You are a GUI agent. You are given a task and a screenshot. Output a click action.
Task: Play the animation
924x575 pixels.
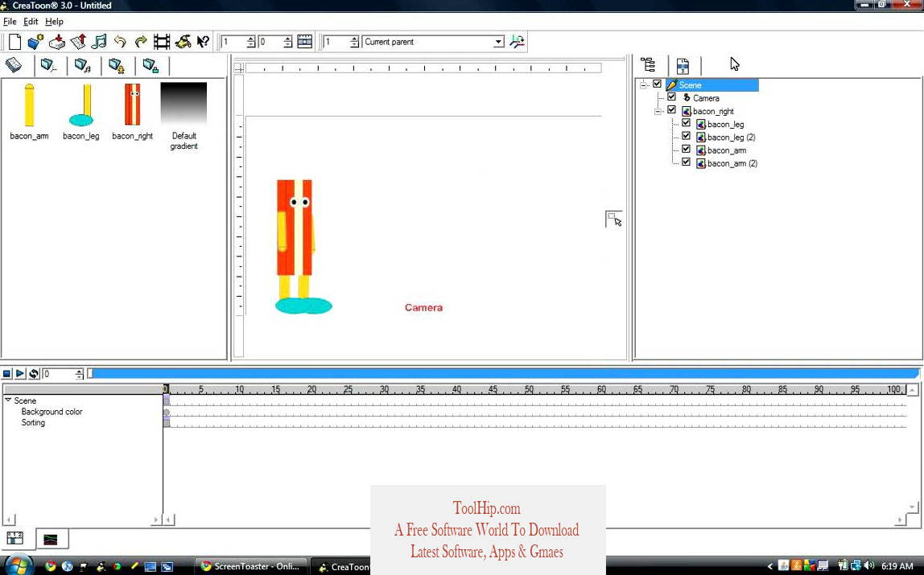pyautogui.click(x=20, y=374)
